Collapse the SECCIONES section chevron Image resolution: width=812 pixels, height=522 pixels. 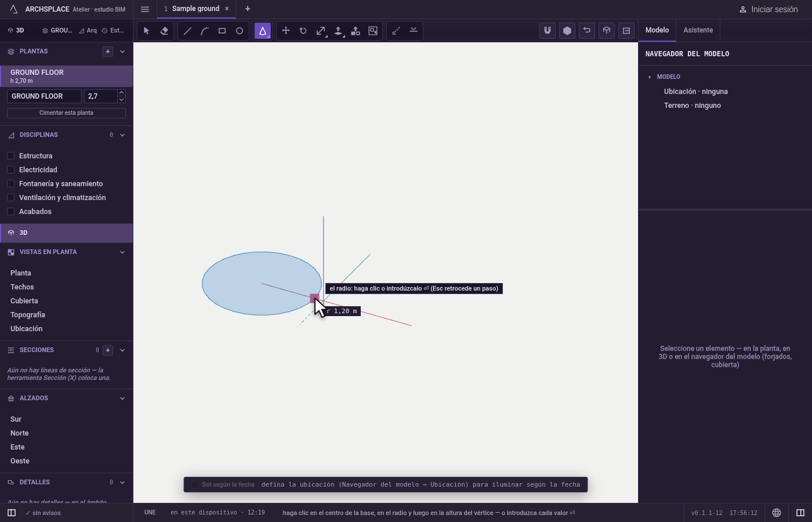click(x=122, y=350)
